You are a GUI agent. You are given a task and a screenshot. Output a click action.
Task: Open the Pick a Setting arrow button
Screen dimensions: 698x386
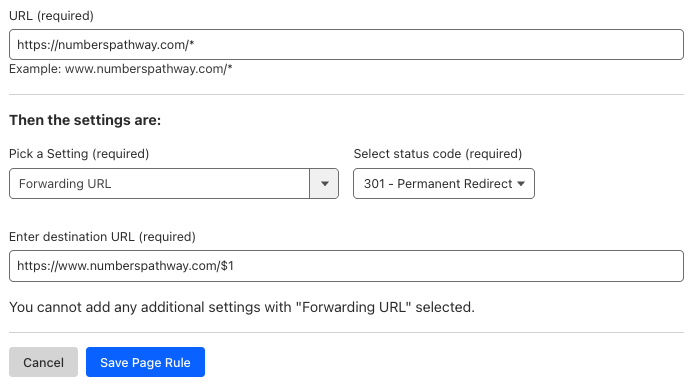click(x=324, y=183)
